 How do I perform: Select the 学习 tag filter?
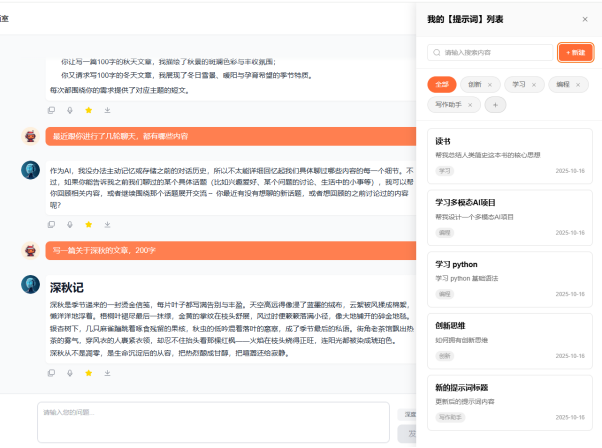[x=519, y=84]
